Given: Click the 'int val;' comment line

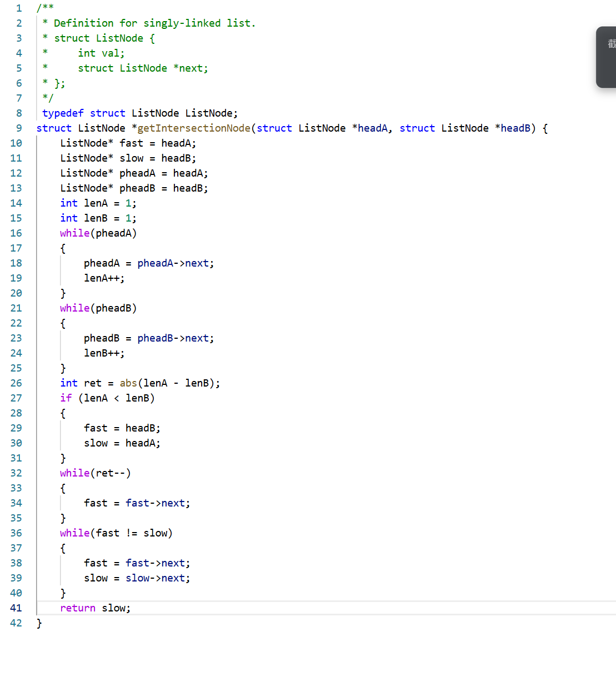Looking at the screenshot, I should (101, 53).
